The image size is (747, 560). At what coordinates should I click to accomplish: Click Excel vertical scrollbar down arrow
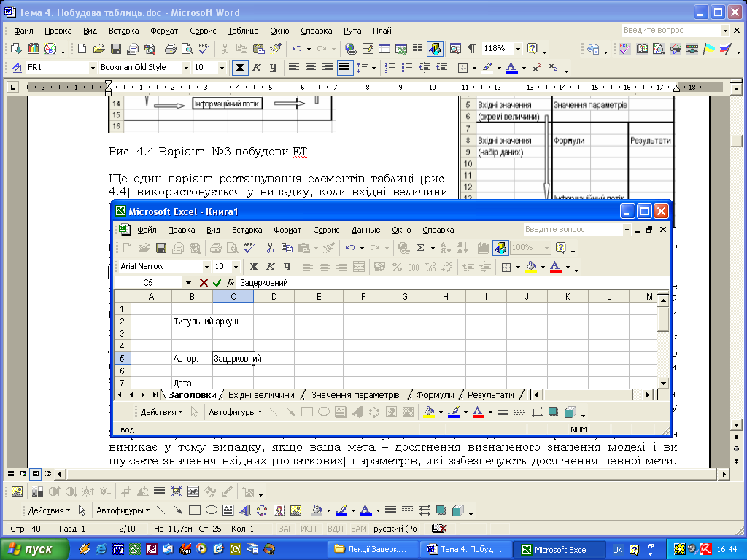[x=663, y=383]
